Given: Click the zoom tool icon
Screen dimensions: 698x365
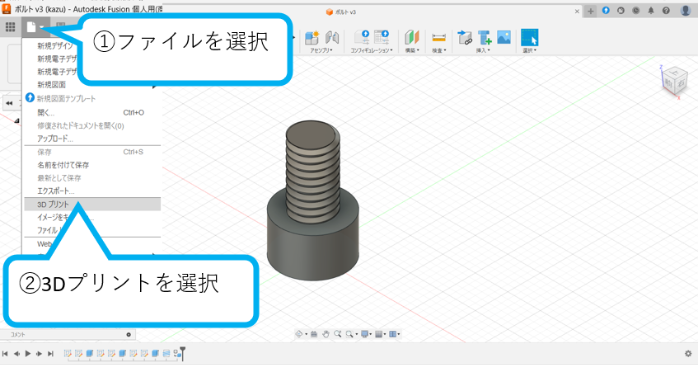Looking at the screenshot, I should coord(337,334).
